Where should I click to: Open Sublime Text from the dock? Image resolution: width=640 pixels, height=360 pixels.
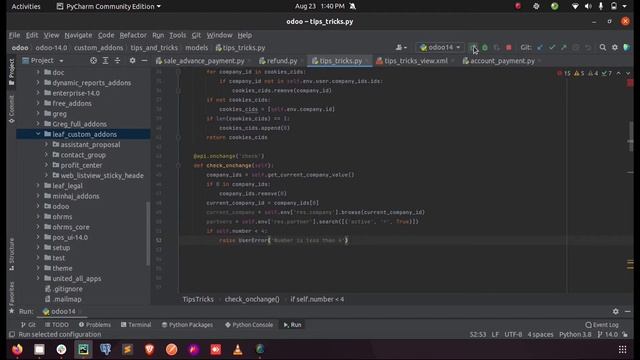pos(127,349)
